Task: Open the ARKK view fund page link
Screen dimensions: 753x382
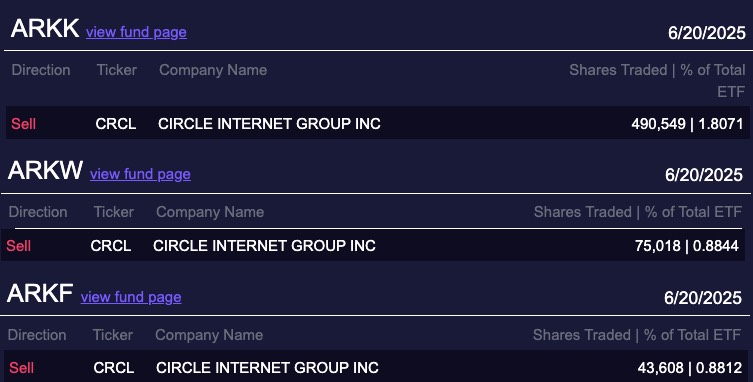Action: click(136, 32)
